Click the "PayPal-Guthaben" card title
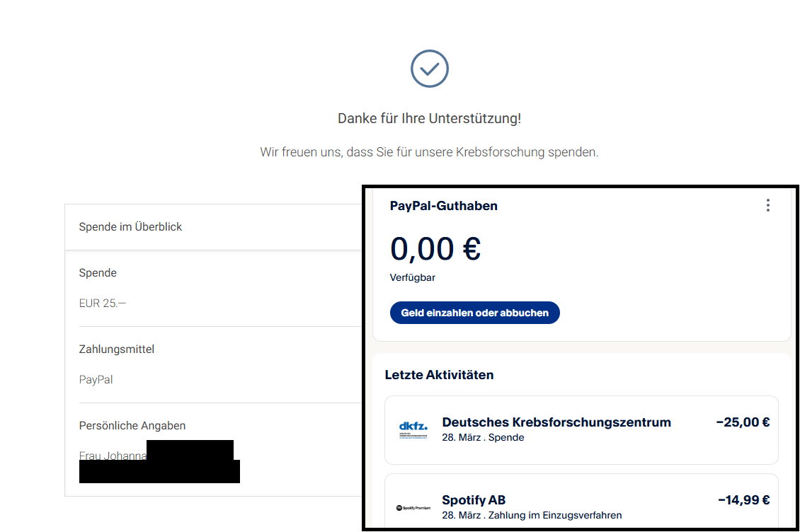Screen dimensions: 800x532 tap(443, 206)
